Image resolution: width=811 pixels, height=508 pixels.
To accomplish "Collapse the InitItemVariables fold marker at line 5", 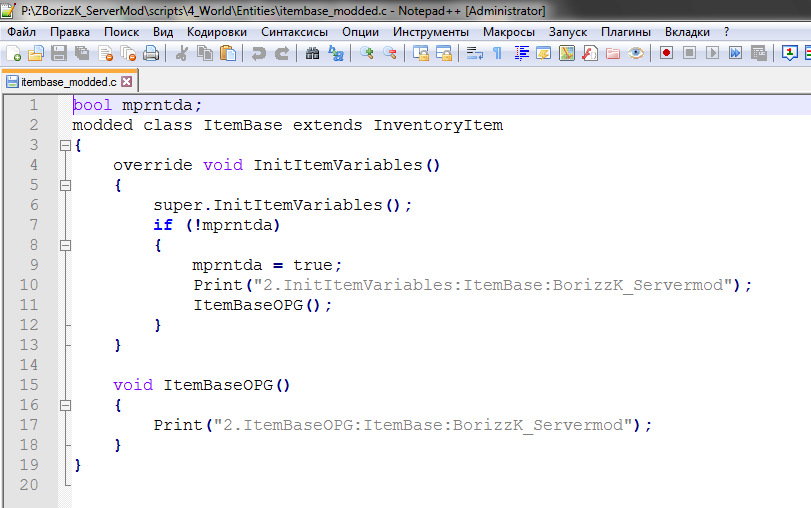I will click(x=65, y=185).
